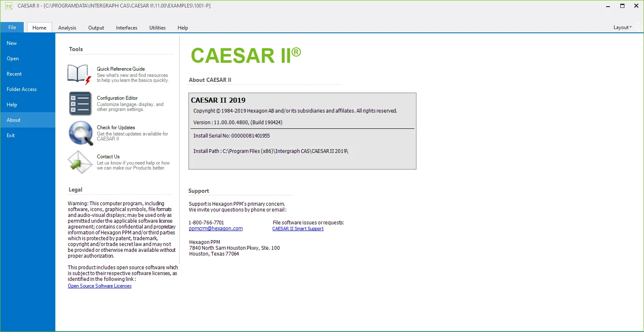Click the Configuration Editor title text
The height and width of the screenshot is (332, 644).
117,98
